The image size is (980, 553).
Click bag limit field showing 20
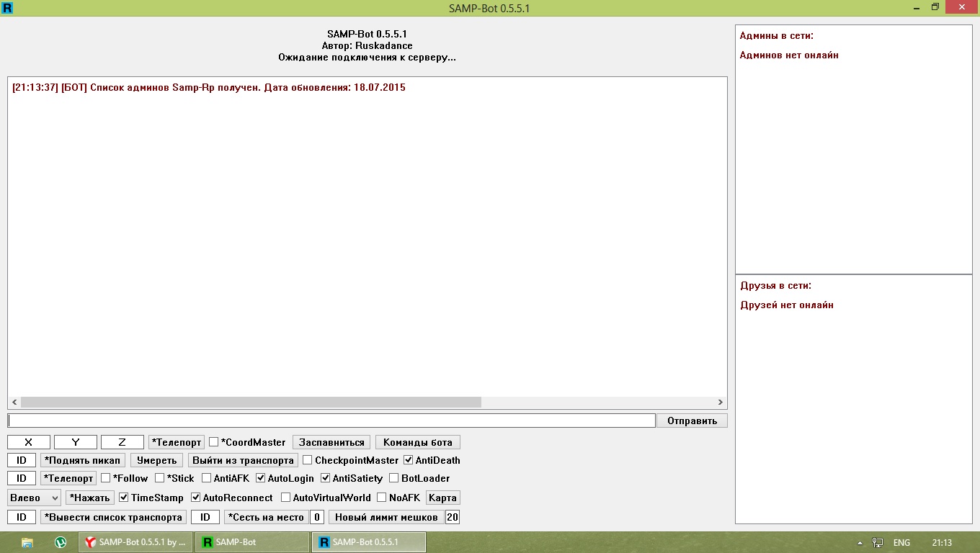click(x=453, y=517)
